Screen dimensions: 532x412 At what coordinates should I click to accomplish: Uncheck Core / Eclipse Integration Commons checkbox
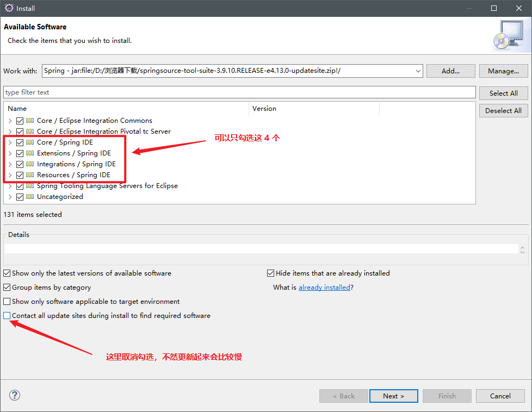20,121
